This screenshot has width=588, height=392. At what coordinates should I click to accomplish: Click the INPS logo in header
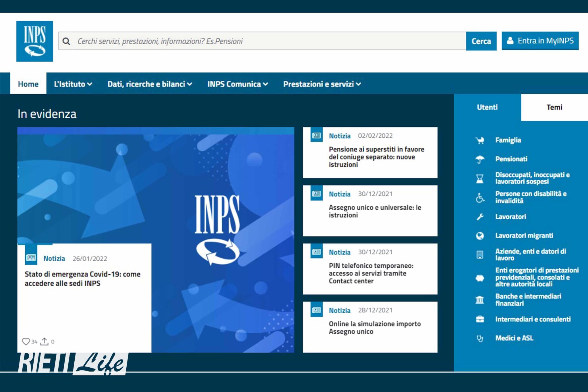(x=34, y=41)
